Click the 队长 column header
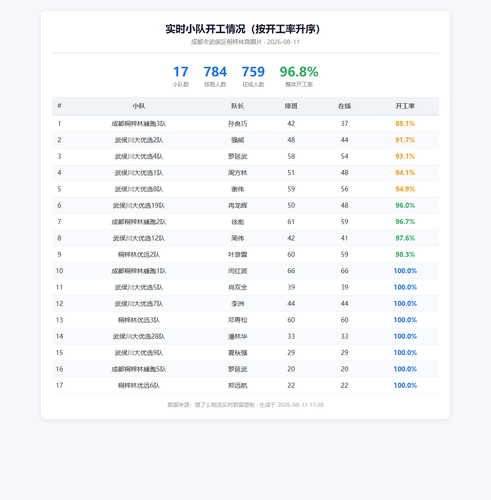Viewport: 491px width, 500px height. click(x=237, y=106)
